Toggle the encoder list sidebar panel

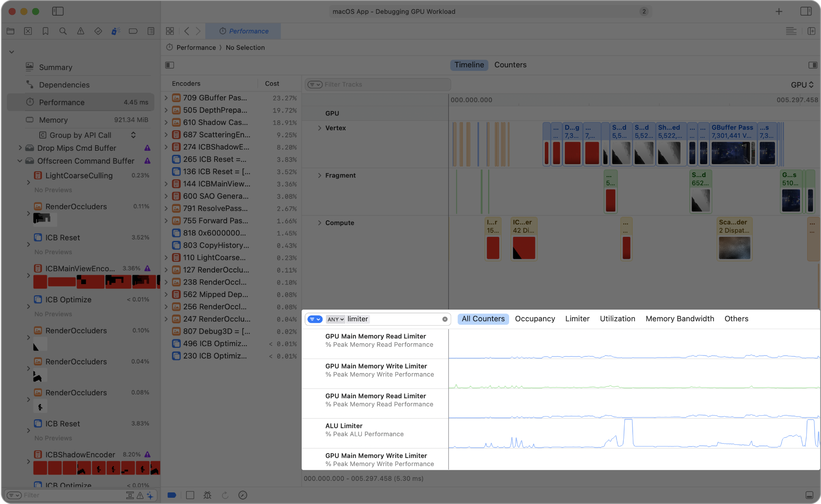tap(170, 65)
